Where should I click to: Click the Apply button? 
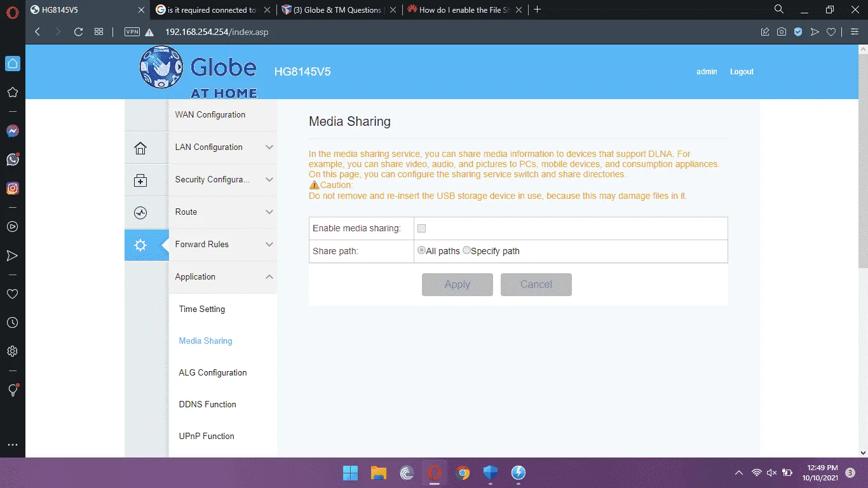(x=458, y=285)
